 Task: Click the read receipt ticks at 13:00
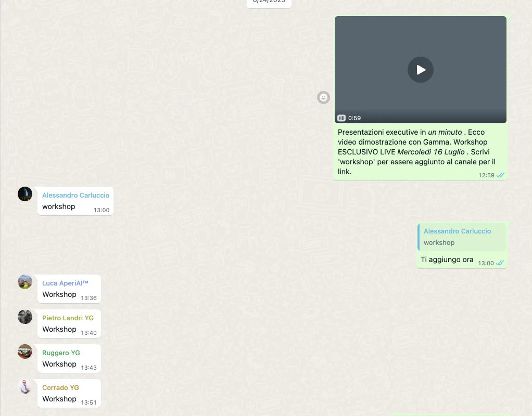(500, 263)
